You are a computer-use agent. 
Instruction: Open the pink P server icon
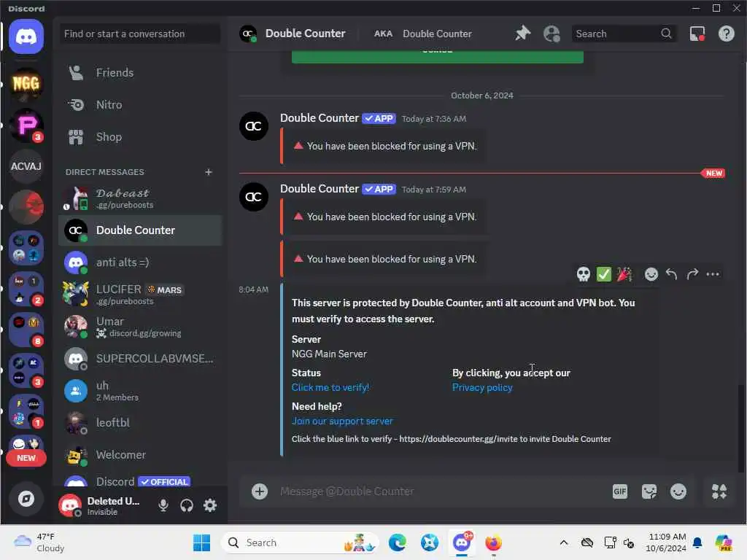click(26, 125)
